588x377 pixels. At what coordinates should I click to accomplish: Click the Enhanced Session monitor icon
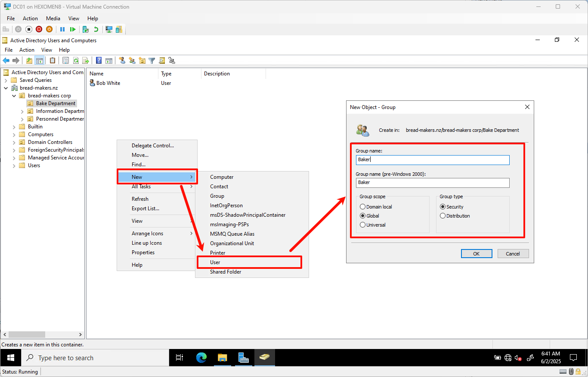(109, 29)
